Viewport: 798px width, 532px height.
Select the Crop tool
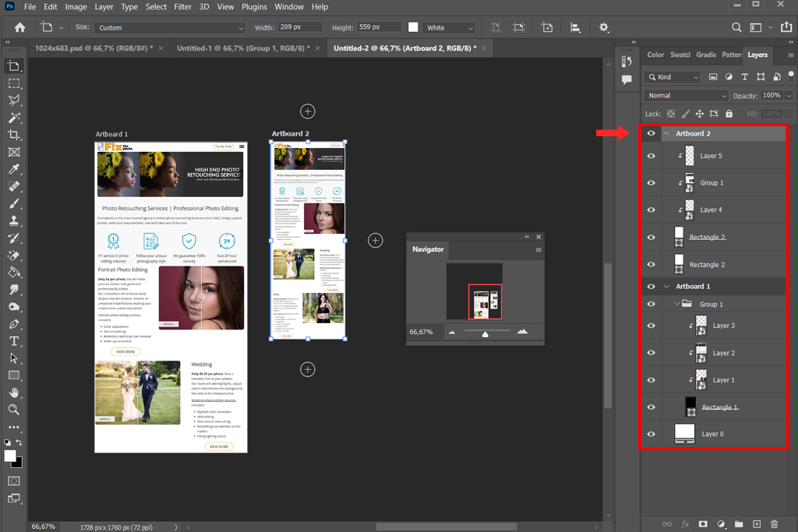coord(14,135)
